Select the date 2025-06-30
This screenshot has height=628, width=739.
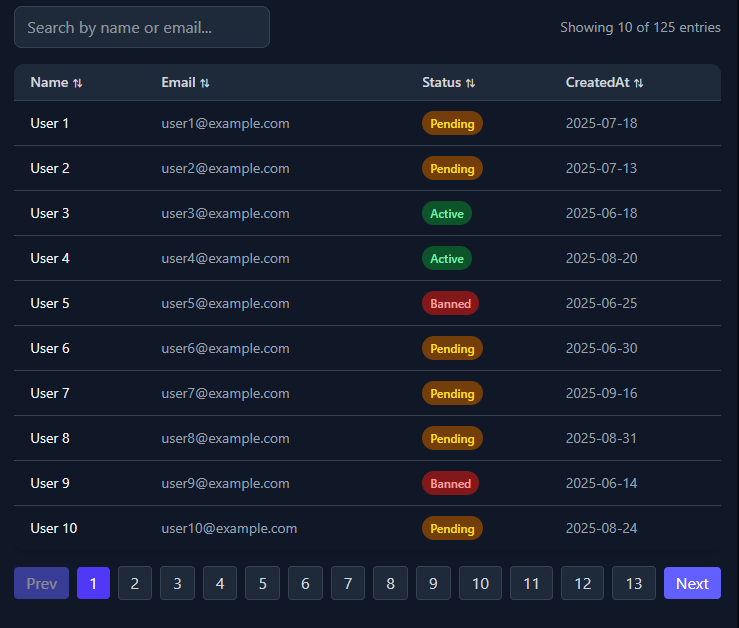tap(601, 348)
